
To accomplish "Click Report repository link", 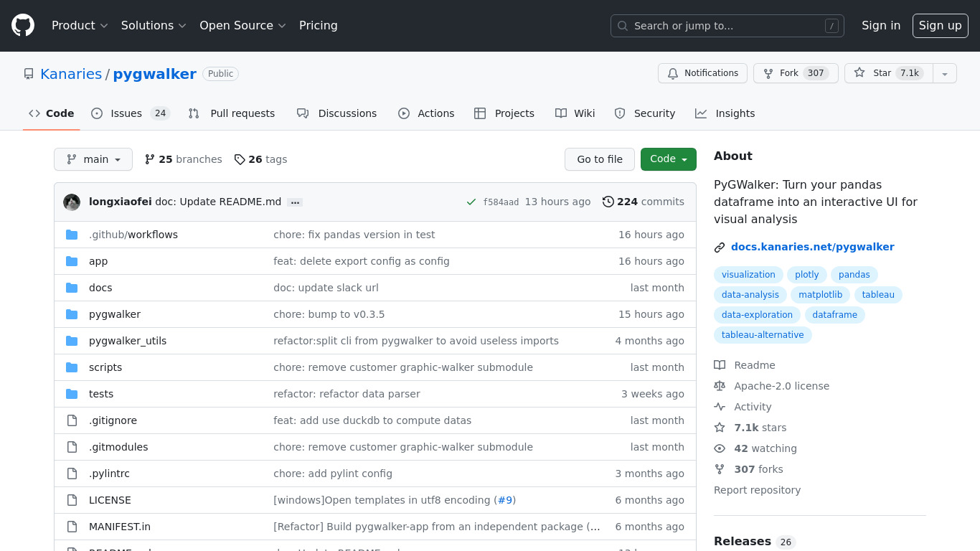I will [x=757, y=490].
